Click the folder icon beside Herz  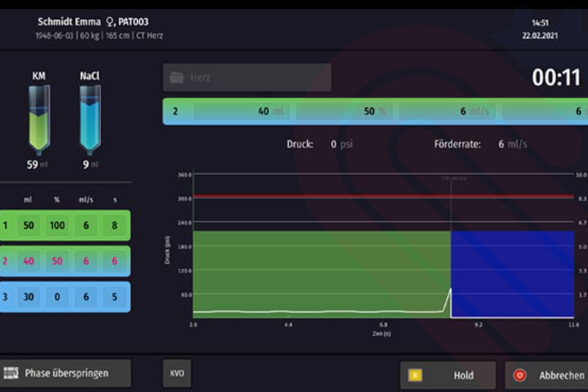[176, 77]
